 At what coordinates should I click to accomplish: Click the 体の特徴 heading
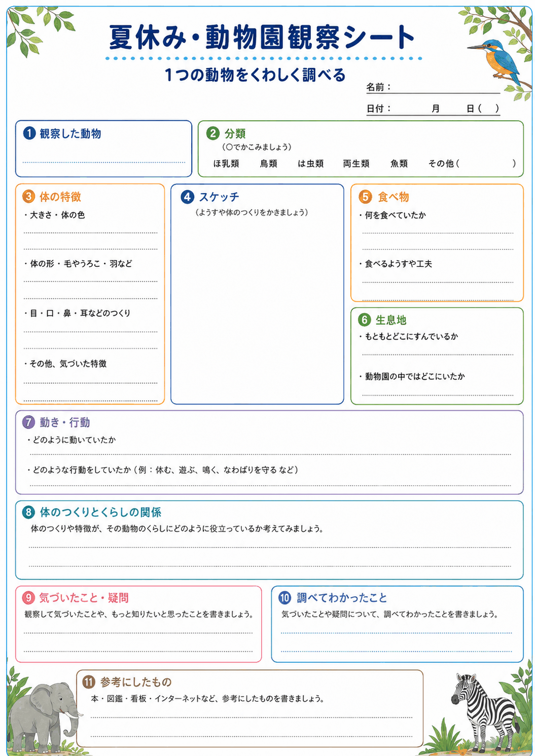click(60, 197)
